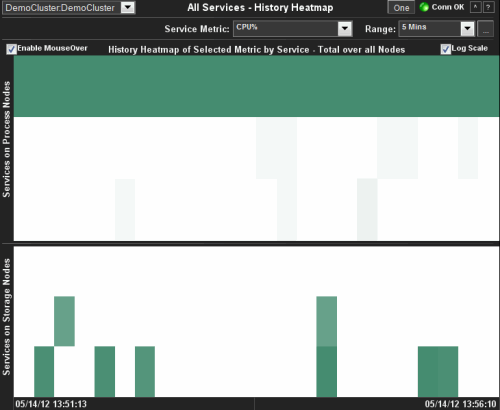The image size is (500, 410).
Task: Expand the DemoCluster dropdown arrow
Action: [128, 7]
